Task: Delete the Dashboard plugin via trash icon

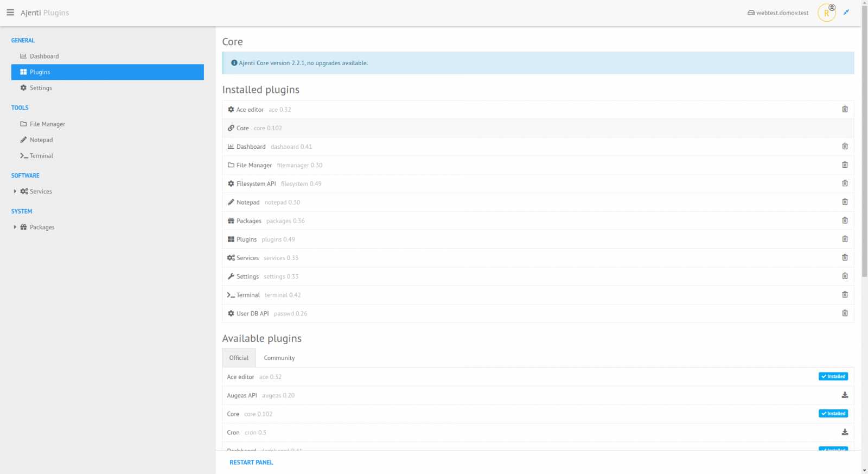Action: [845, 146]
